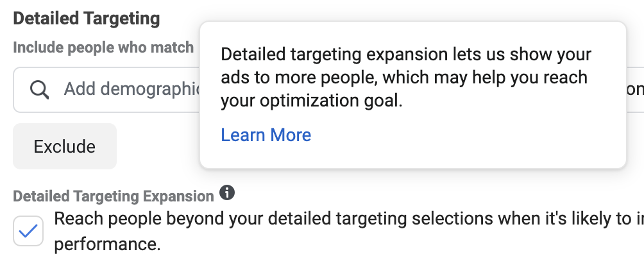Viewport: 644px width, 272px height.
Task: Click the "Detailed Targeting Expansion" label text
Action: tap(114, 196)
